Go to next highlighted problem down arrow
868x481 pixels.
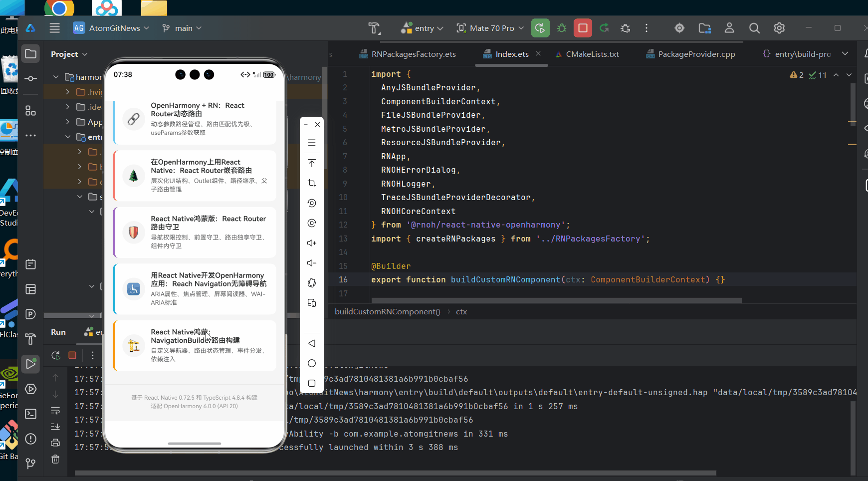[849, 75]
